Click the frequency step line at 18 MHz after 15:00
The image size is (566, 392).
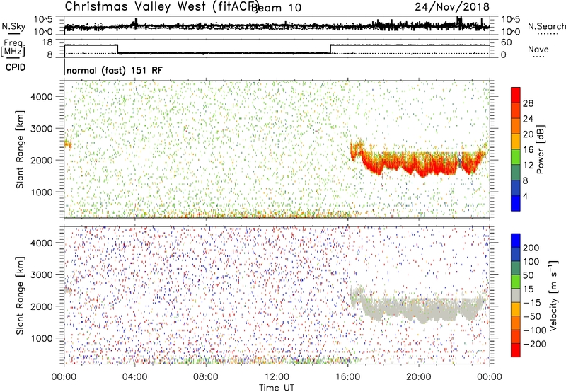point(410,45)
